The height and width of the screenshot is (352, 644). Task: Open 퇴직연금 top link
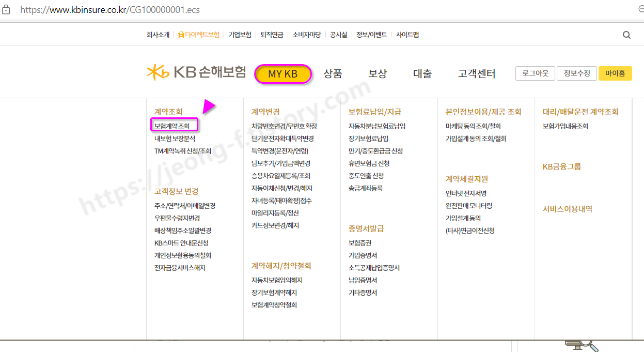click(272, 35)
